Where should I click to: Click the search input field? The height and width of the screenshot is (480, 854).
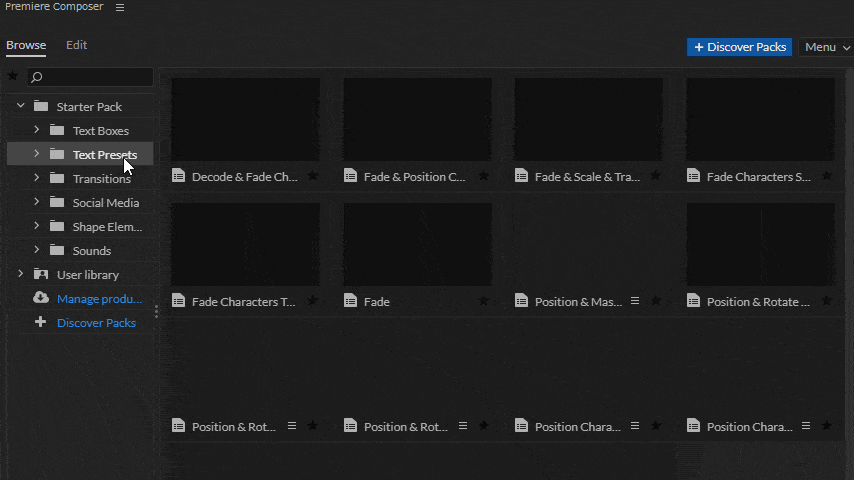click(90, 77)
